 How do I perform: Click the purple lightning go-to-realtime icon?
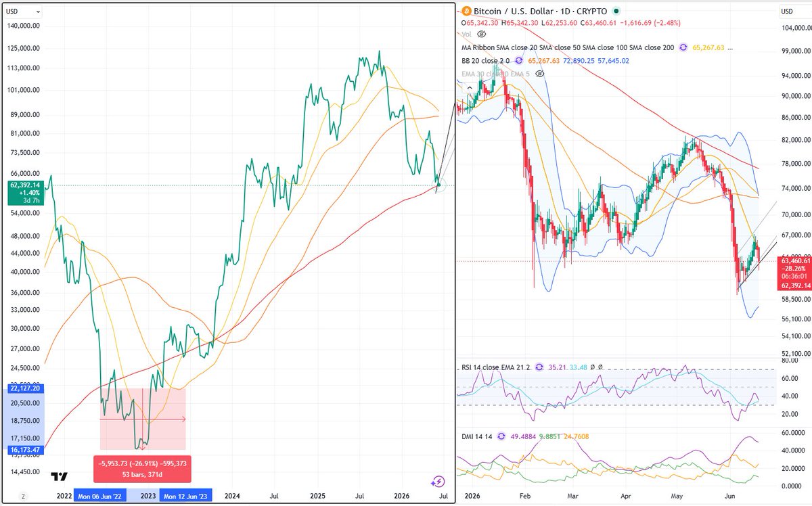(438, 481)
